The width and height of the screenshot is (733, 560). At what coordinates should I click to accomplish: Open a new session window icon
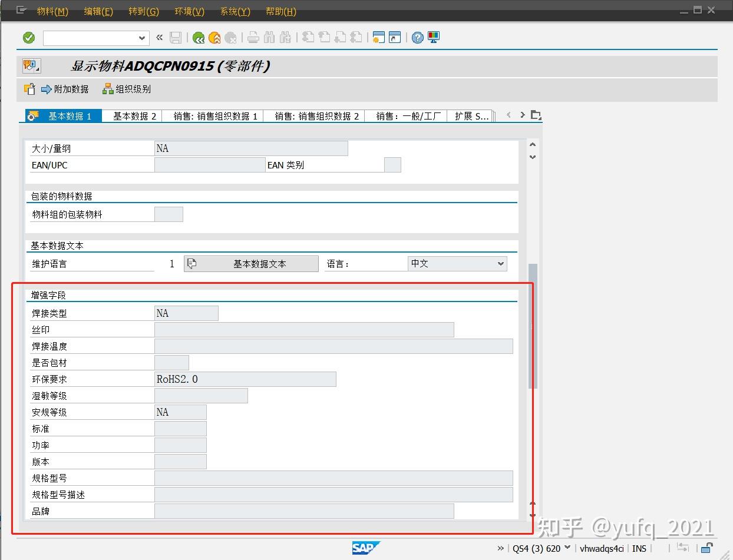coord(379,38)
